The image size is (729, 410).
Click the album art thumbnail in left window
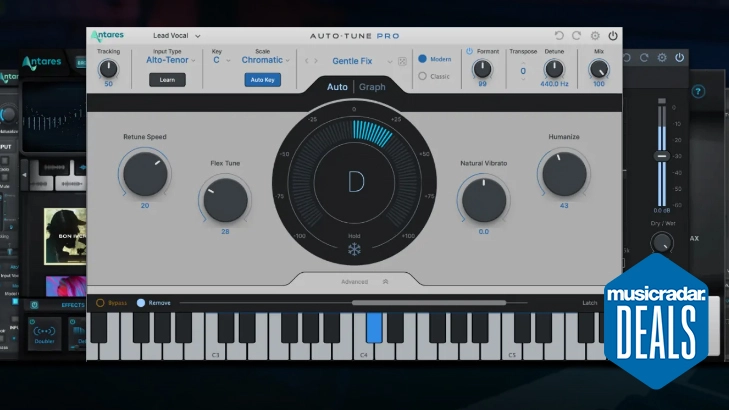[x=65, y=236]
